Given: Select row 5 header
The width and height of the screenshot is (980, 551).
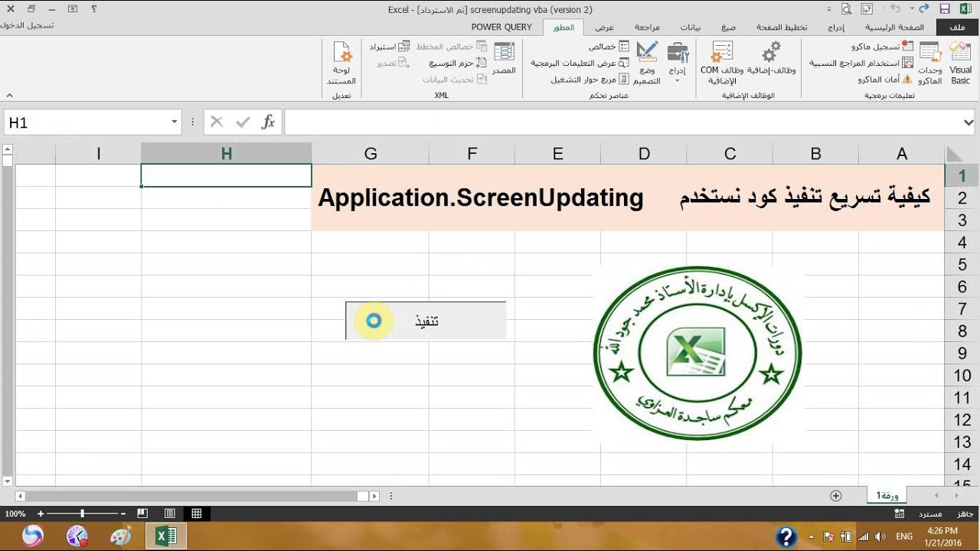Looking at the screenshot, I should [962, 265].
